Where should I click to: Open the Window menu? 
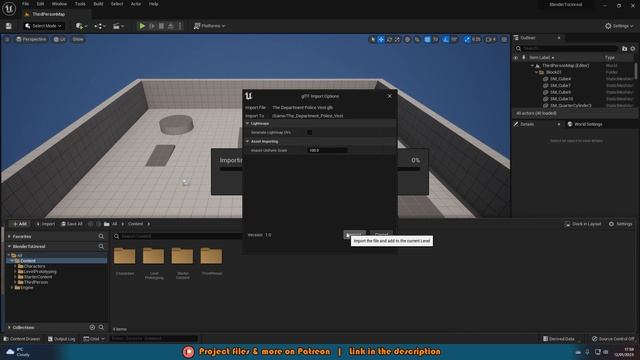[x=59, y=4]
